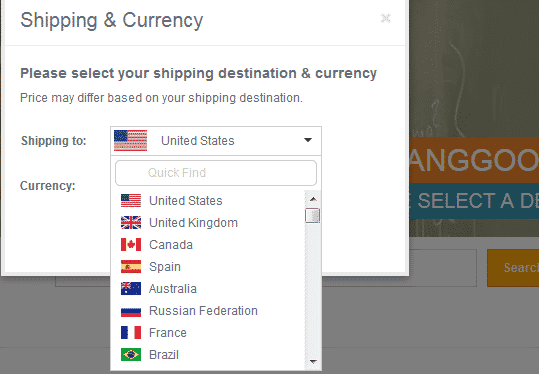
Task: Click the selected United States combo box
Action: tap(216, 141)
